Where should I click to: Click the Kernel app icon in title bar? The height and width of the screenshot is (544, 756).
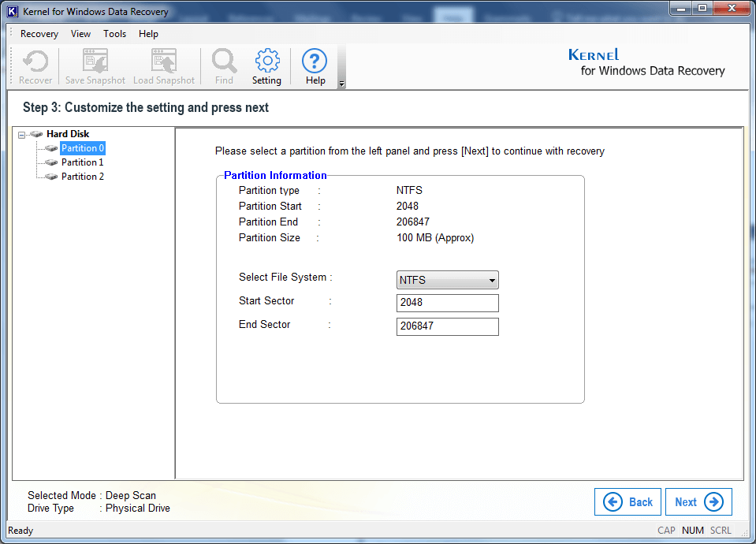pos(13,11)
